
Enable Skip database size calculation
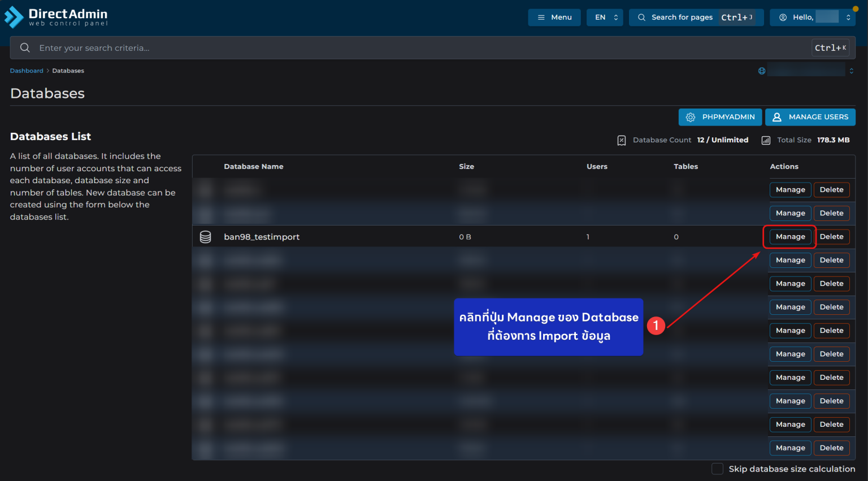click(x=717, y=469)
